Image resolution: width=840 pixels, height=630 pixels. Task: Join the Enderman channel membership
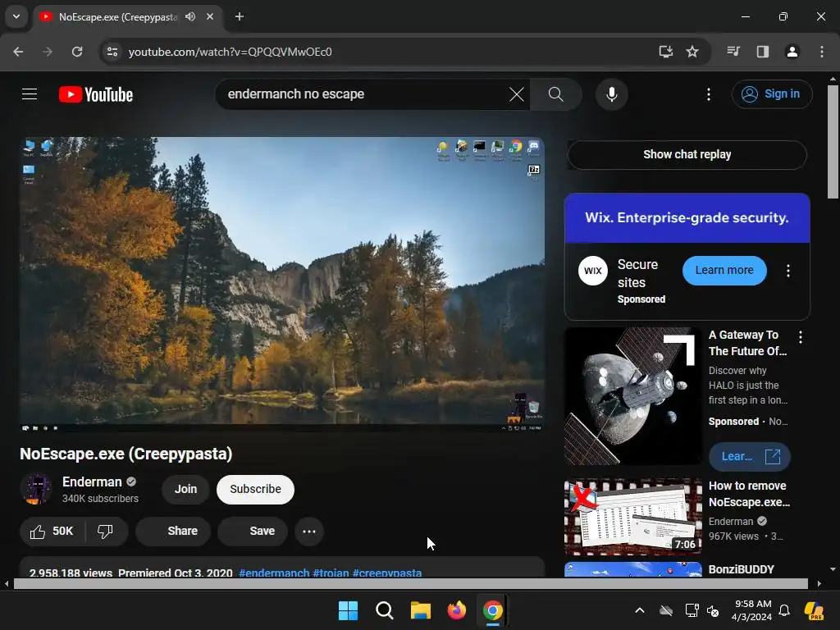coord(185,489)
